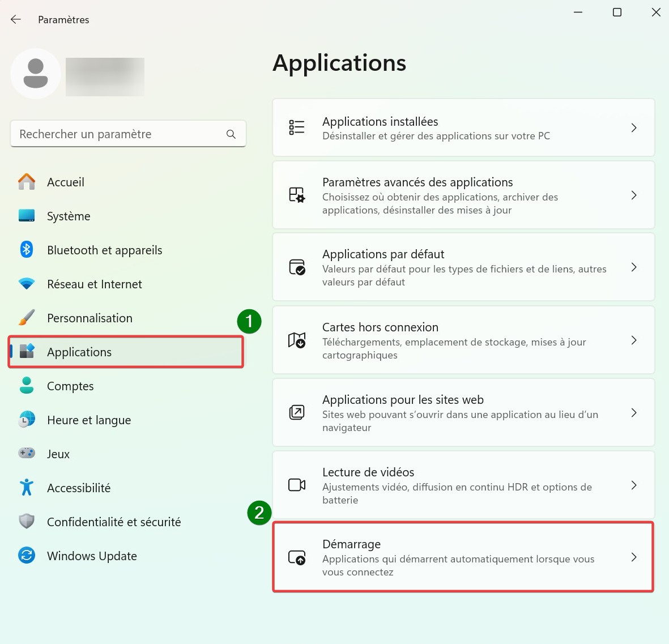
Task: Expand Cartes hors connexion chevron
Action: coord(633,340)
